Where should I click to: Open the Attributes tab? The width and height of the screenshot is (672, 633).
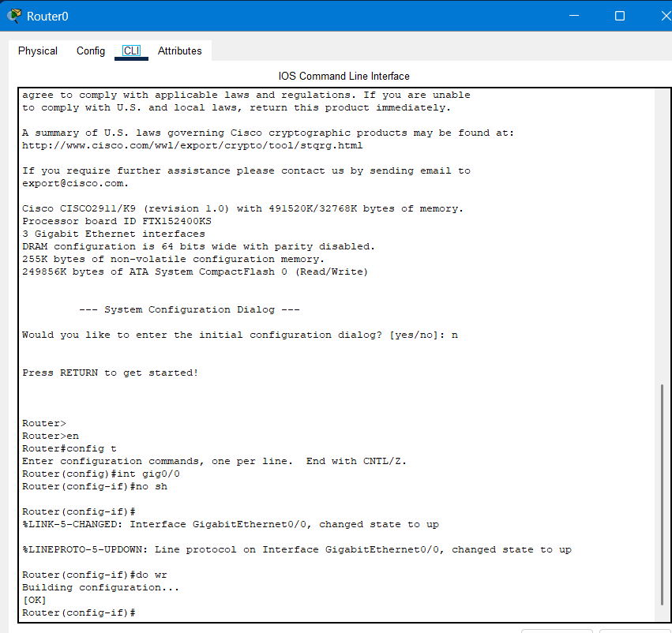[179, 51]
